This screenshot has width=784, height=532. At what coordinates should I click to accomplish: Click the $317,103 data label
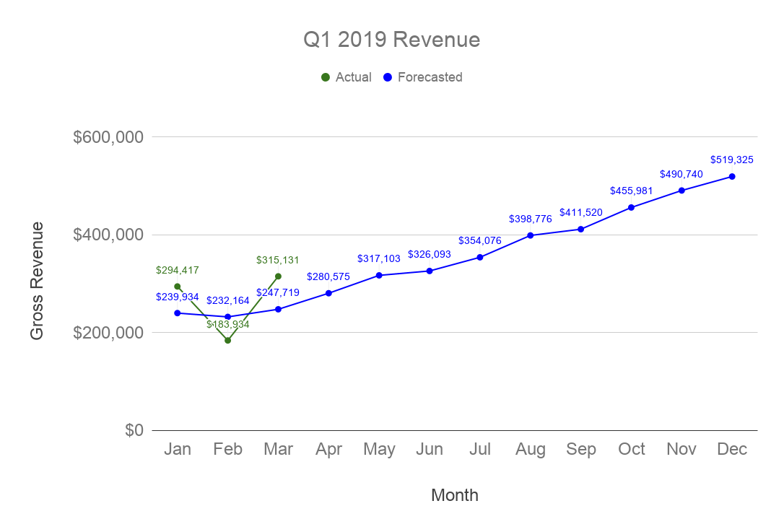click(379, 259)
